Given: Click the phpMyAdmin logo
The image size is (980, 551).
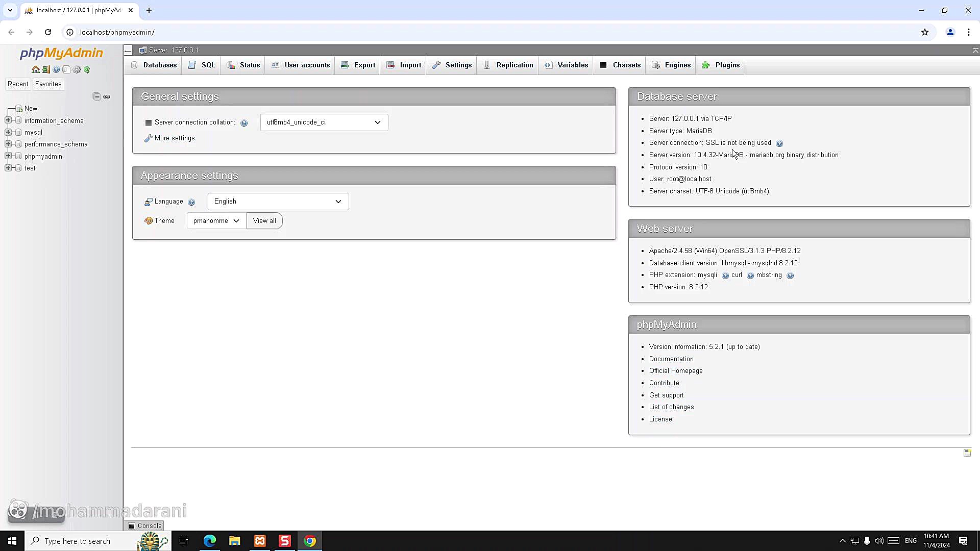Looking at the screenshot, I should [x=61, y=53].
